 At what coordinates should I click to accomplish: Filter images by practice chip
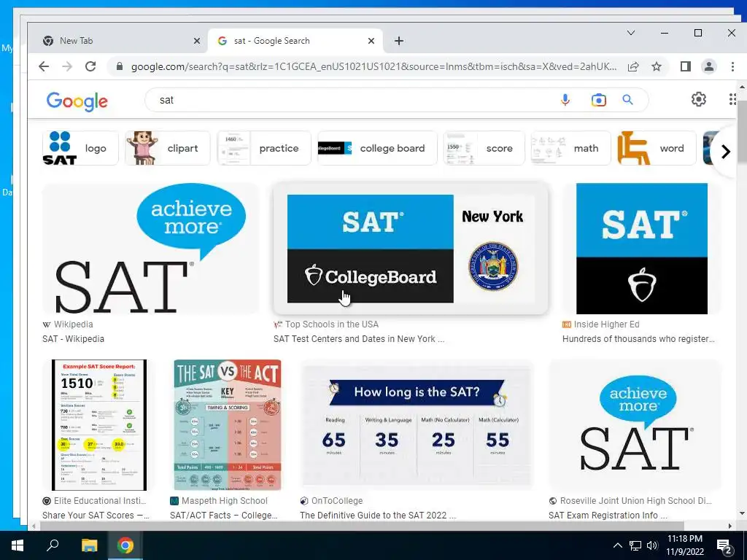click(264, 148)
